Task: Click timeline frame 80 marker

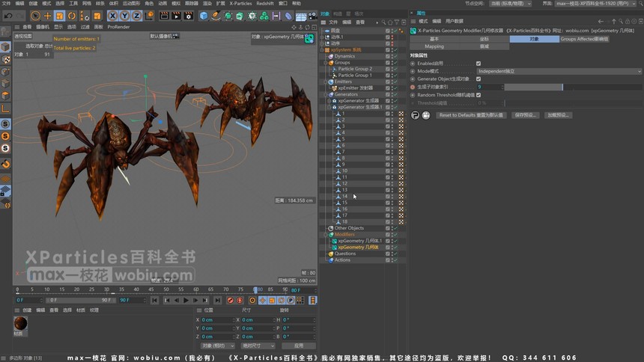Action: [x=255, y=289]
